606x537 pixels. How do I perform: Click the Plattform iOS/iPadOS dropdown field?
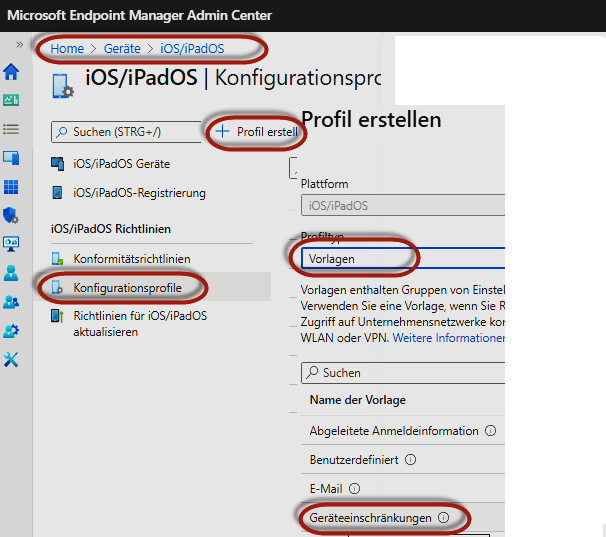pyautogui.click(x=402, y=205)
